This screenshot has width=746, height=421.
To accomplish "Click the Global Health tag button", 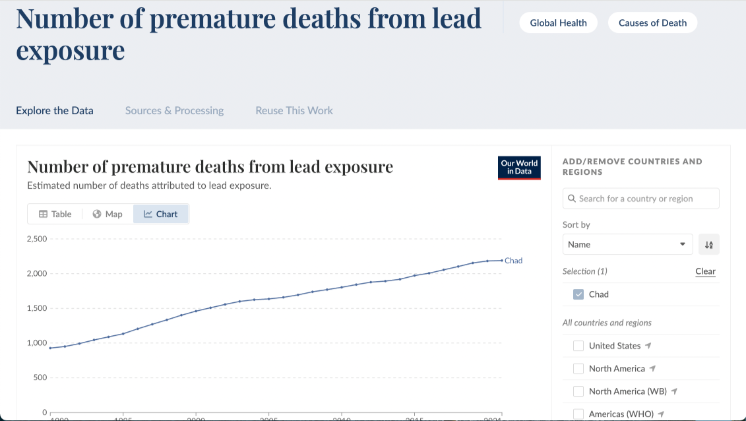I will 558,23.
